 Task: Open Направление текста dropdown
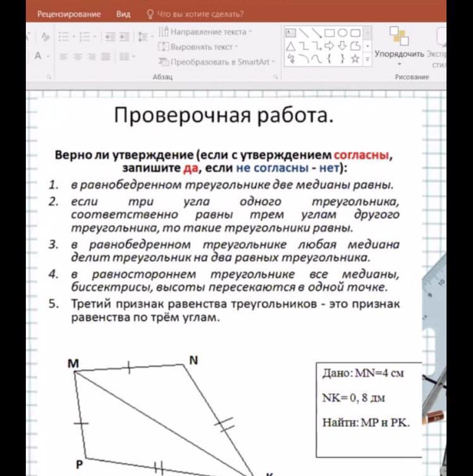205,32
